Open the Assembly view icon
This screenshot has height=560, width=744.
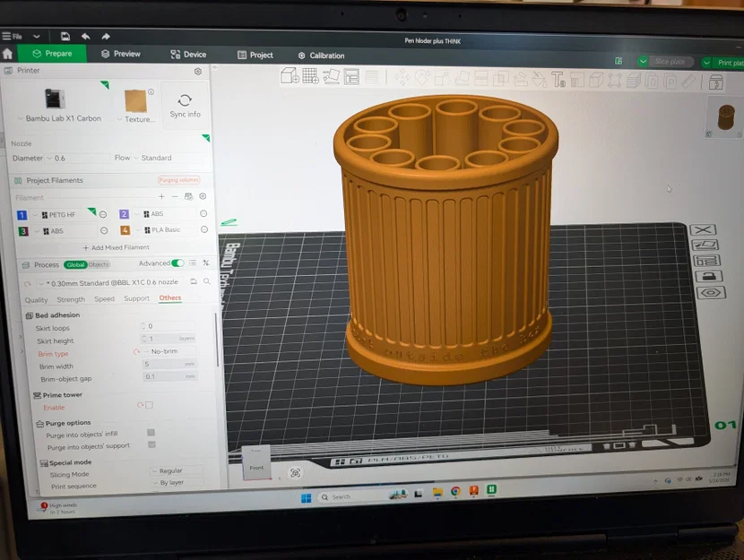point(715,82)
